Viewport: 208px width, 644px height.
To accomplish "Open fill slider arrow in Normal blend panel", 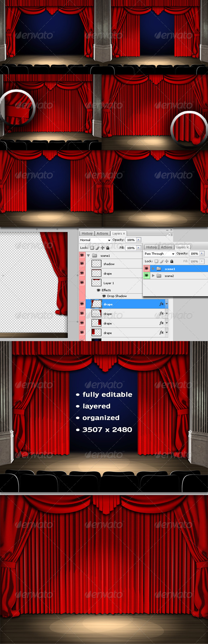I will 139,248.
